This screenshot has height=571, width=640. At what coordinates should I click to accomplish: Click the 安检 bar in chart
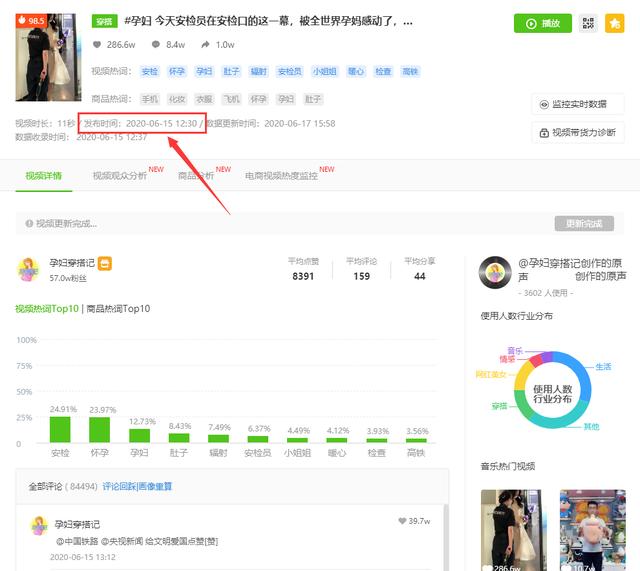[60, 429]
